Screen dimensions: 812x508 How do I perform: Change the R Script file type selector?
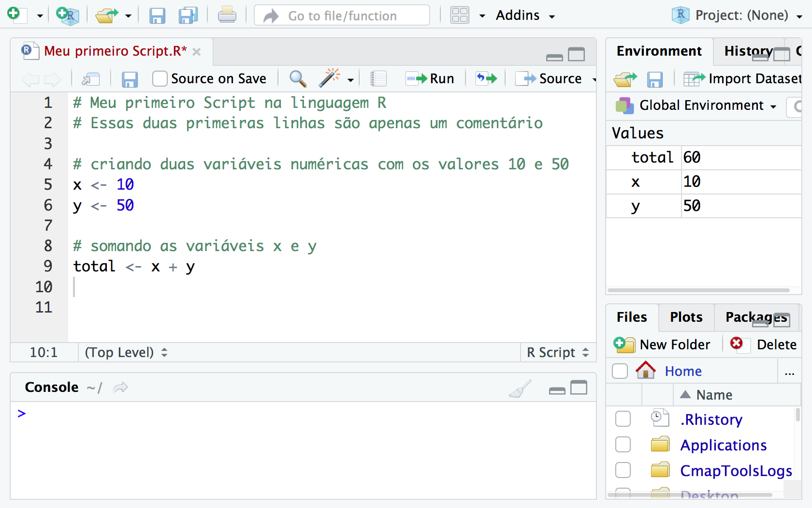tap(558, 352)
